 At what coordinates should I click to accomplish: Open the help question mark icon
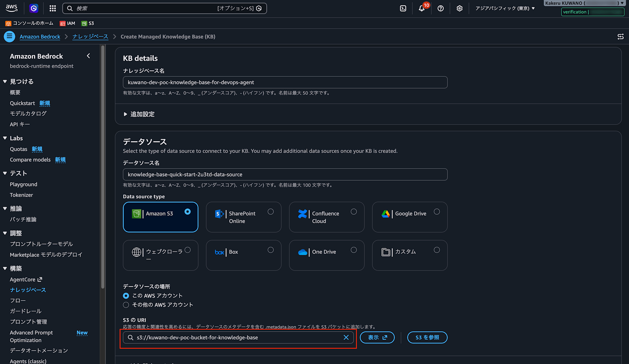(x=441, y=8)
